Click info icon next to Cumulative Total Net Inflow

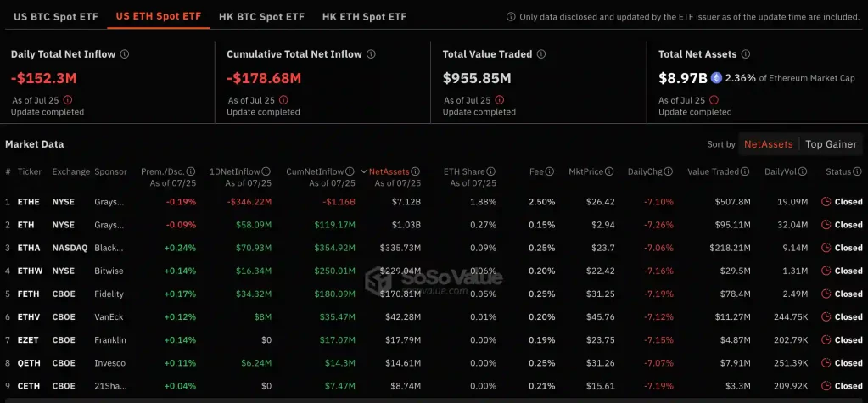(371, 54)
